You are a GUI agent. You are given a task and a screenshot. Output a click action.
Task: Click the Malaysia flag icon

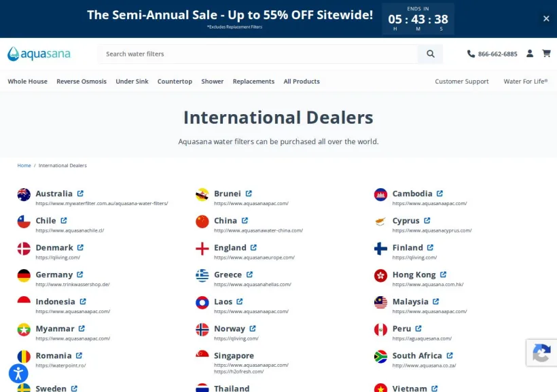tap(380, 302)
